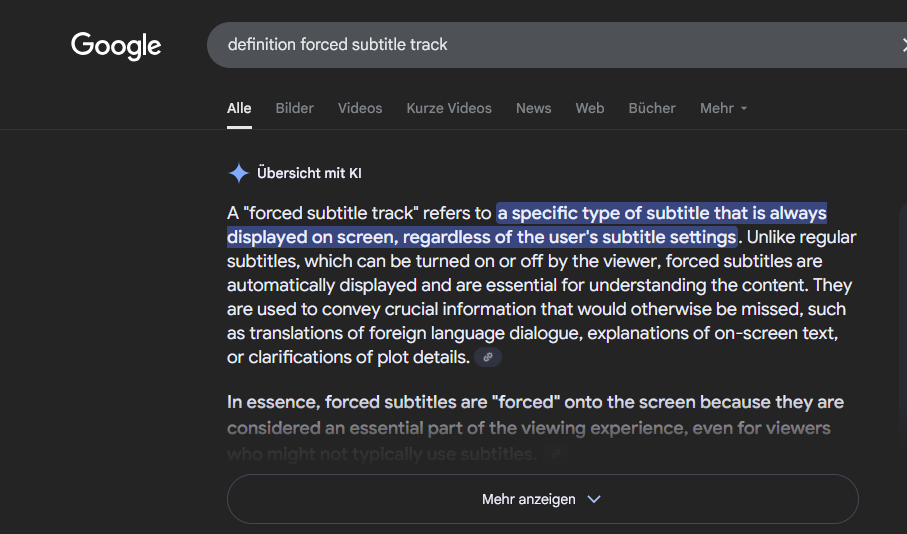Open the Bücher tab
Screen dimensions: 907x534
pos(652,108)
